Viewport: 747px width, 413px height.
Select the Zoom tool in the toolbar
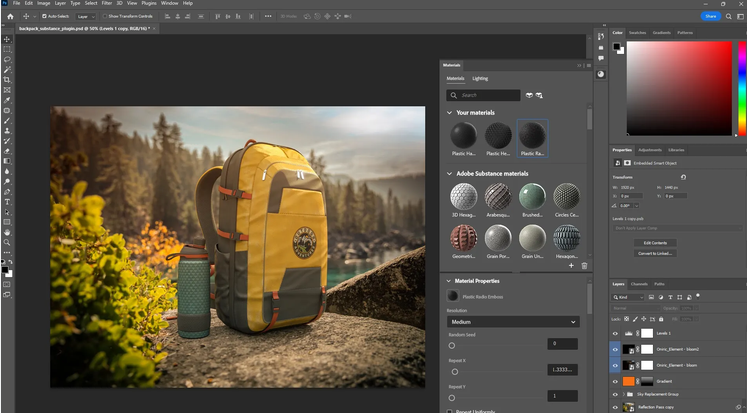click(7, 242)
